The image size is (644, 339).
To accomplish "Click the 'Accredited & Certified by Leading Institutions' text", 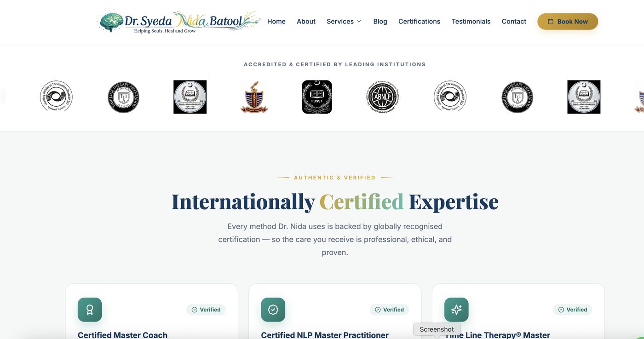I will pyautogui.click(x=335, y=64).
